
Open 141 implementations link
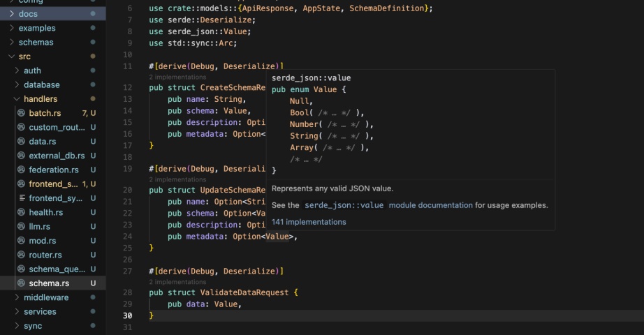tap(309, 222)
